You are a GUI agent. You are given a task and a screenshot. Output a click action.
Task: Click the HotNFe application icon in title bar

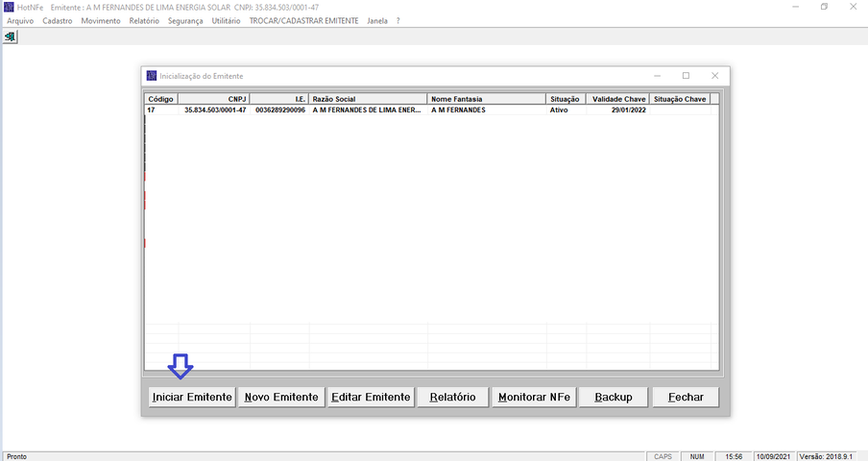pyautogui.click(x=9, y=8)
